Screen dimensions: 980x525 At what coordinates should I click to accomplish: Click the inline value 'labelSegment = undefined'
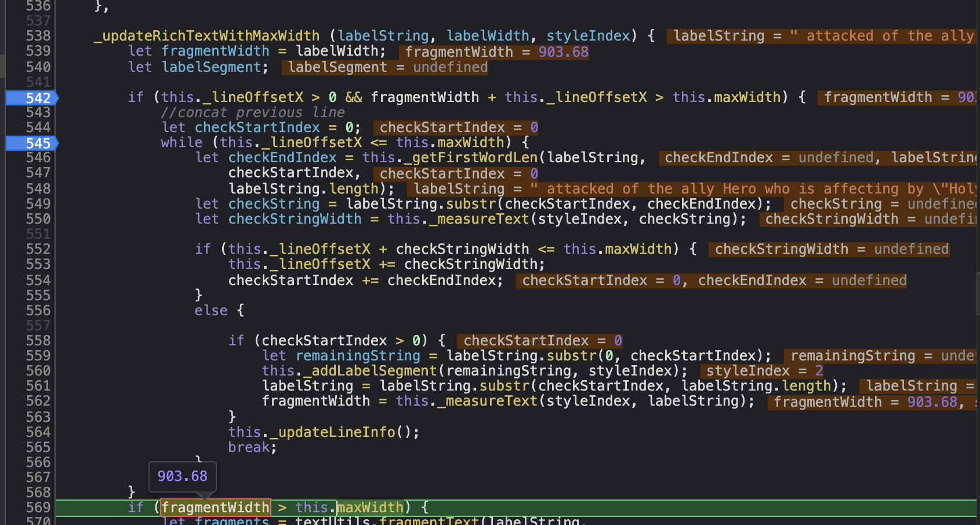coord(386,67)
